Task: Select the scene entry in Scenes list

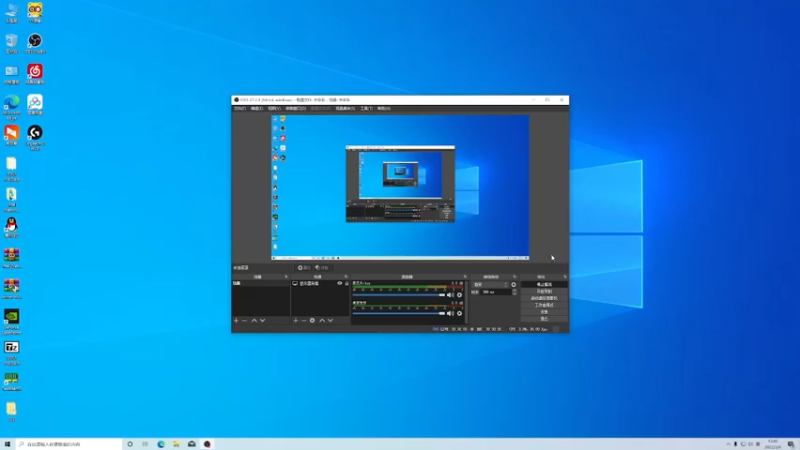Action: tap(261, 283)
